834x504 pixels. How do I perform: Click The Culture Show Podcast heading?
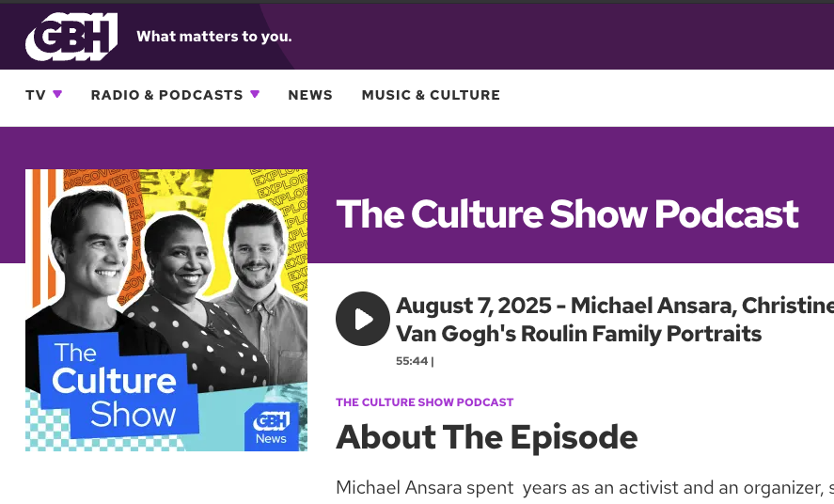(568, 213)
